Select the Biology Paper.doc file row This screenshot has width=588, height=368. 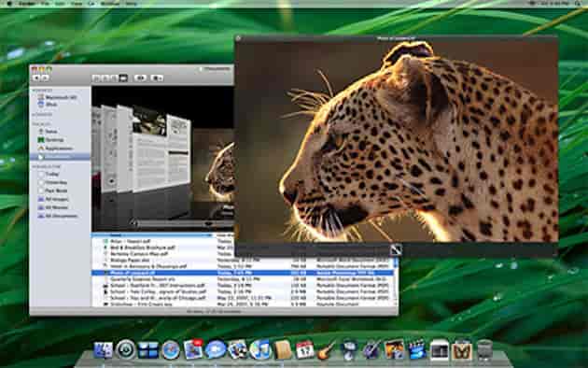pyautogui.click(x=243, y=260)
